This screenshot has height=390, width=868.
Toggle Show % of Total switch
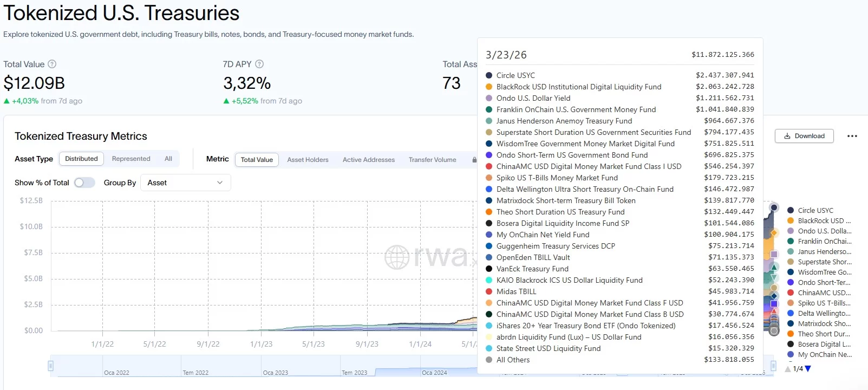pos(84,183)
